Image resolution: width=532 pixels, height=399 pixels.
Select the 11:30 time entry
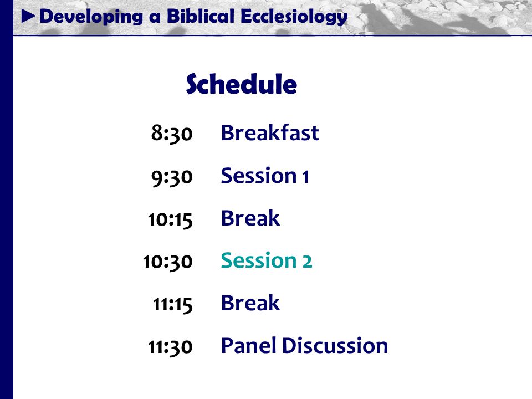pyautogui.click(x=170, y=347)
